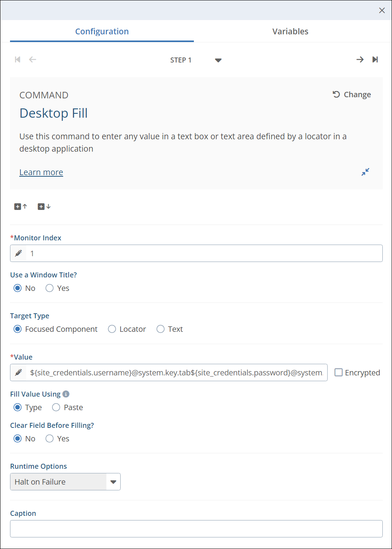Collapse the command description panel
The image size is (392, 549).
(x=365, y=172)
